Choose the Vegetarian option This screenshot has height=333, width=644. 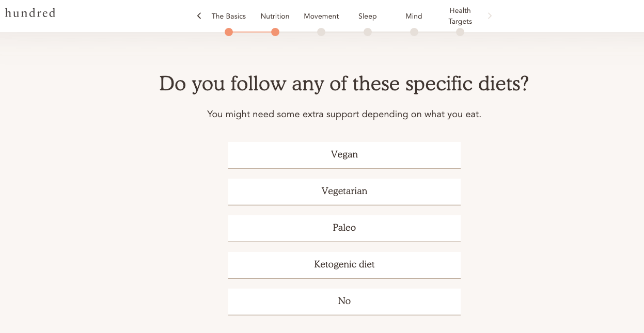pos(344,192)
